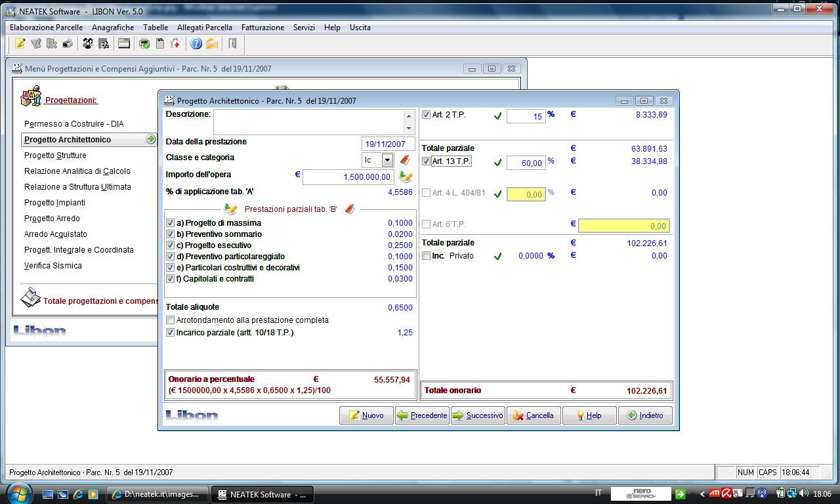Select Relazione Analitica di Calcolo

(77, 171)
